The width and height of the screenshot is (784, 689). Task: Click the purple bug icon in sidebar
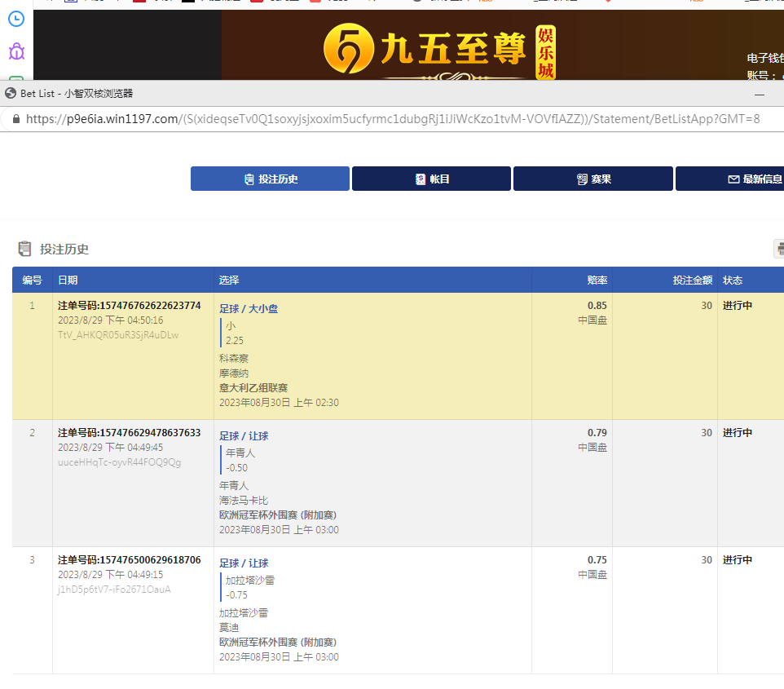tap(16, 52)
